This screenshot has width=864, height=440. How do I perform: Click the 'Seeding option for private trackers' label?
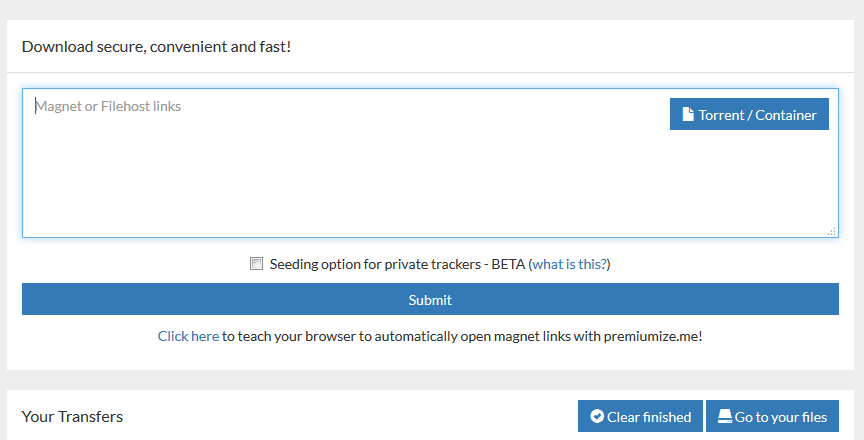click(375, 264)
